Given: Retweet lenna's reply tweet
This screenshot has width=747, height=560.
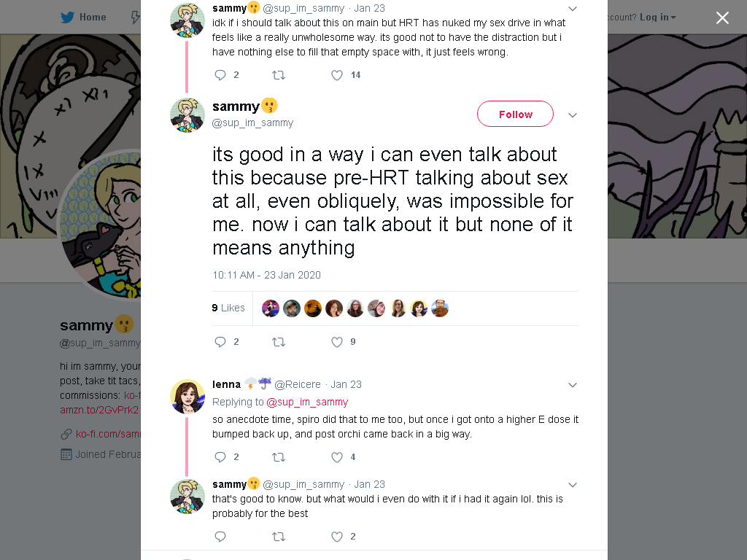Looking at the screenshot, I should pyautogui.click(x=278, y=457).
